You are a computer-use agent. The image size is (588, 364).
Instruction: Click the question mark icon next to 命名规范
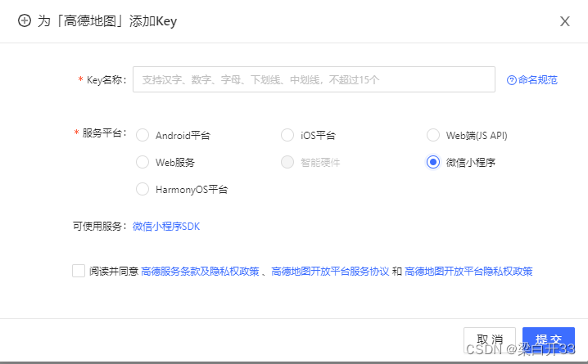512,80
